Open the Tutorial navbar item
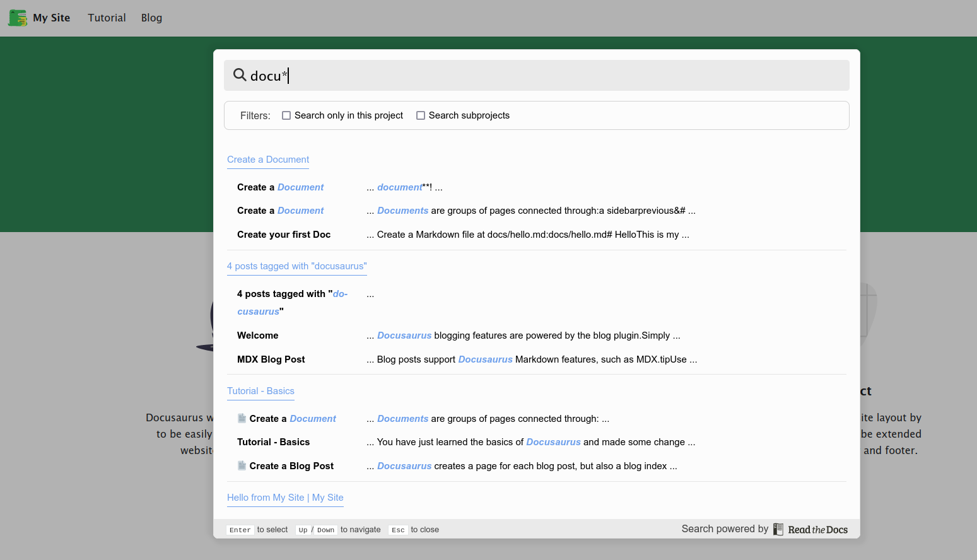Image resolution: width=977 pixels, height=560 pixels. coord(107,18)
